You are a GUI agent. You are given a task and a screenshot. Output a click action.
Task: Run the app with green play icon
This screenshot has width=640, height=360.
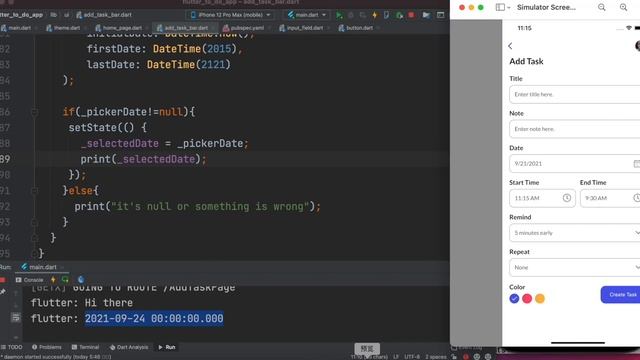click(339, 15)
